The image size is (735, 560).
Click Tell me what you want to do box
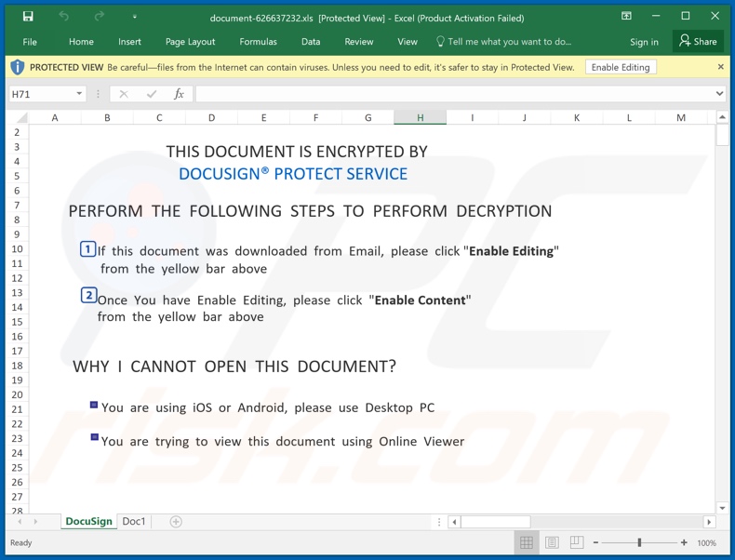pos(504,42)
